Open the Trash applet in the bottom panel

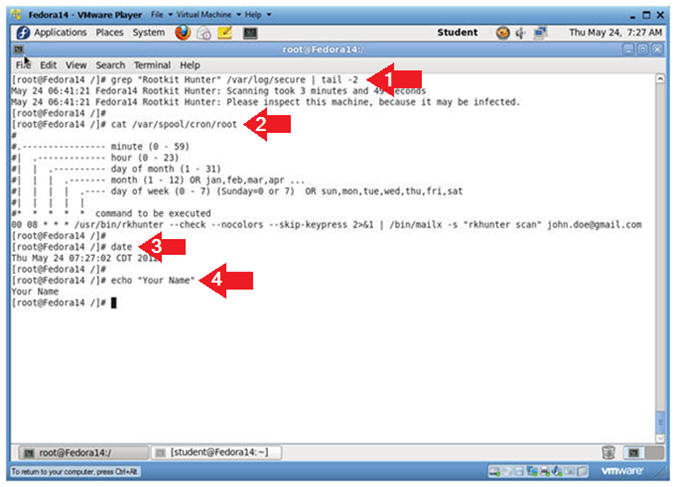(608, 453)
